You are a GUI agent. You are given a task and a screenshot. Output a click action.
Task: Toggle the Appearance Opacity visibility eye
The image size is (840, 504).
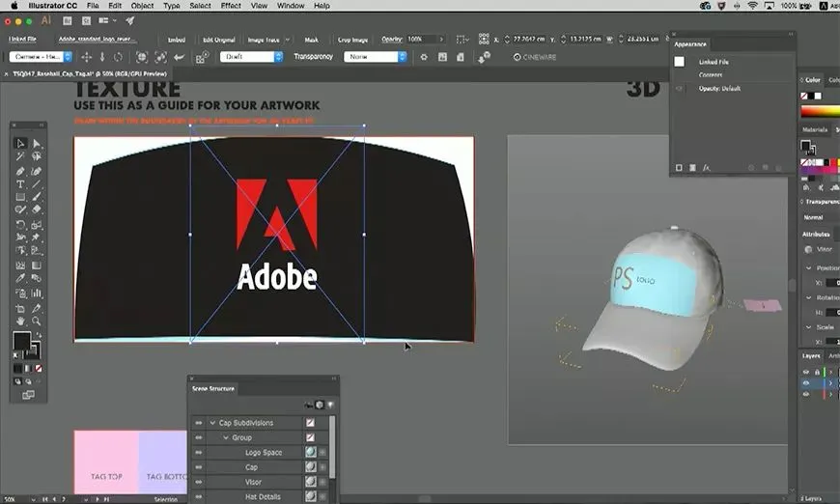[x=680, y=89]
